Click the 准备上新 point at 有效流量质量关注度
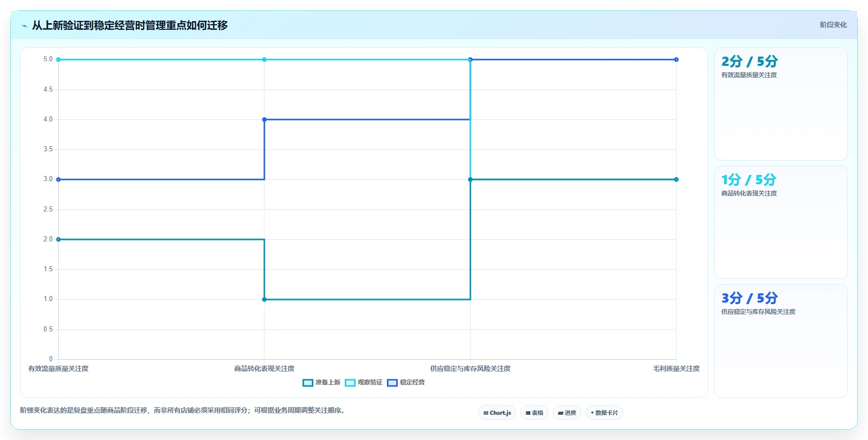 (58, 239)
